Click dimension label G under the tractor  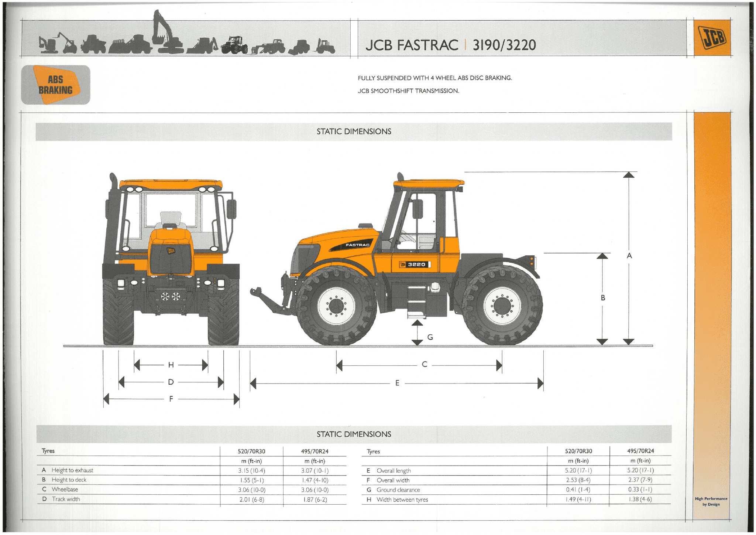click(x=430, y=337)
